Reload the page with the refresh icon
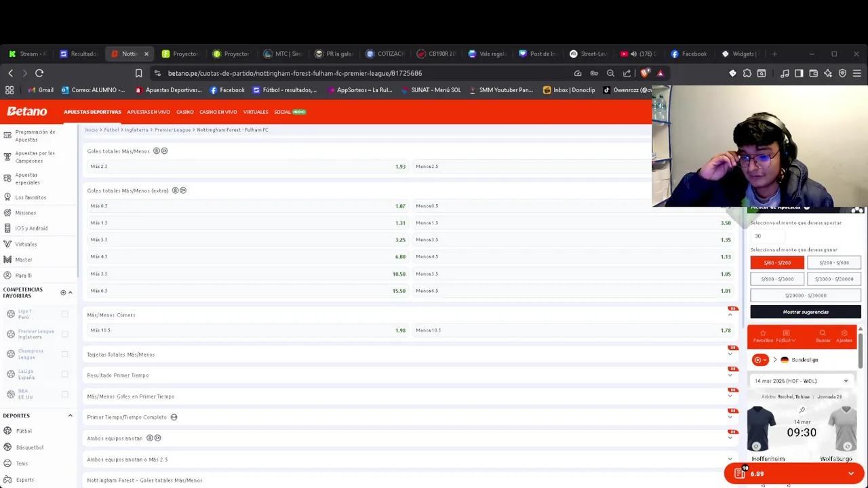The width and height of the screenshot is (868, 488). tap(39, 73)
